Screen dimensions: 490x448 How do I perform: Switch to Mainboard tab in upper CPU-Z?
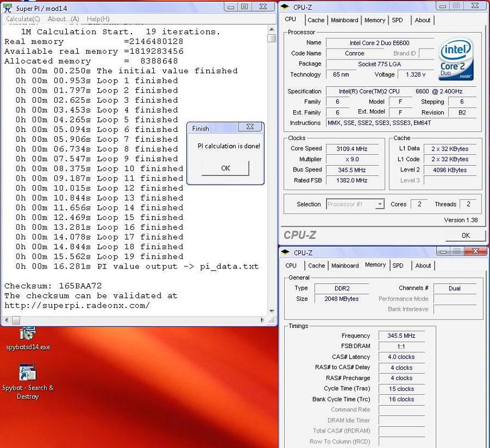(344, 20)
